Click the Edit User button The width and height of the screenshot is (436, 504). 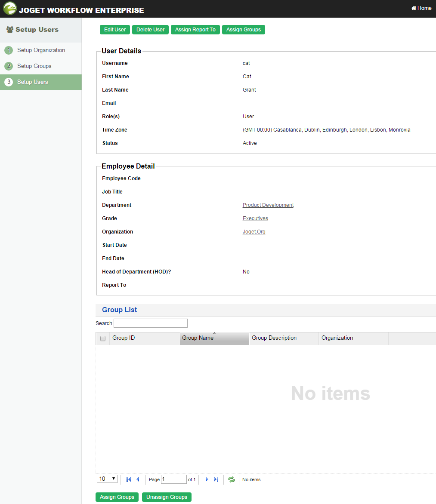(x=115, y=30)
